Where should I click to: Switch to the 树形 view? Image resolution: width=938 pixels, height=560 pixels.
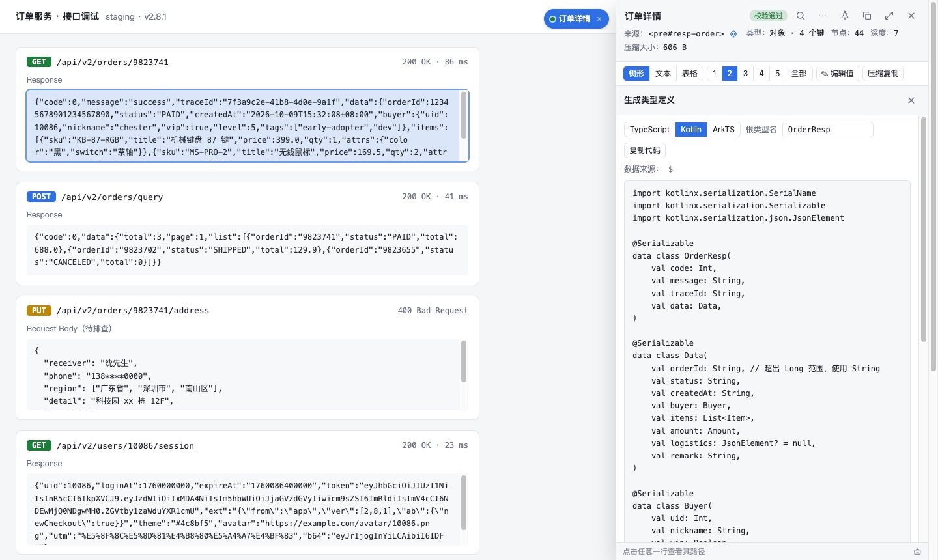(x=636, y=74)
